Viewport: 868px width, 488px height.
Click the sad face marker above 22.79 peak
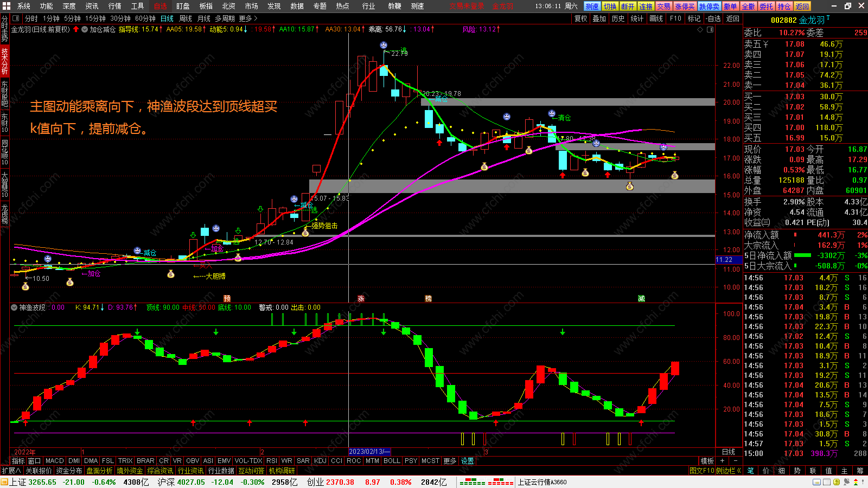(384, 45)
